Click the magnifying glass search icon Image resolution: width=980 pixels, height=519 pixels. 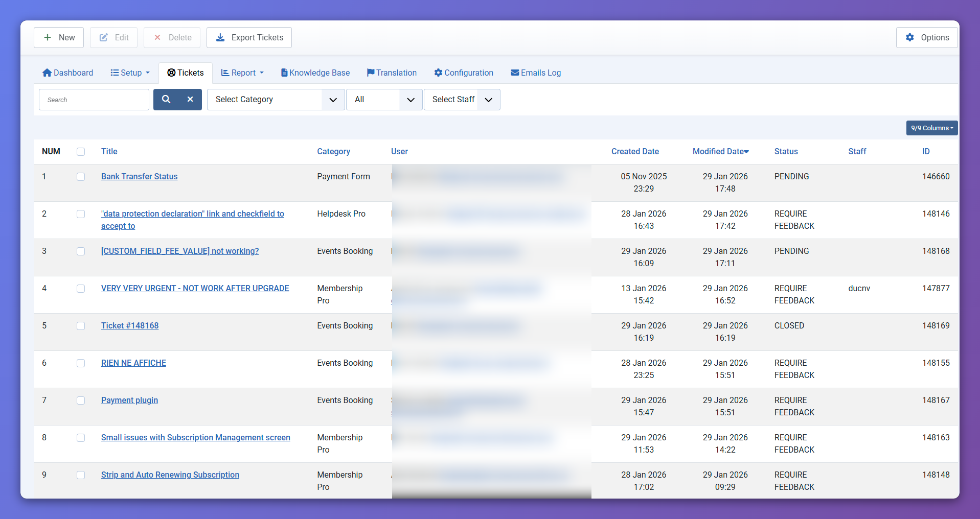[166, 100]
